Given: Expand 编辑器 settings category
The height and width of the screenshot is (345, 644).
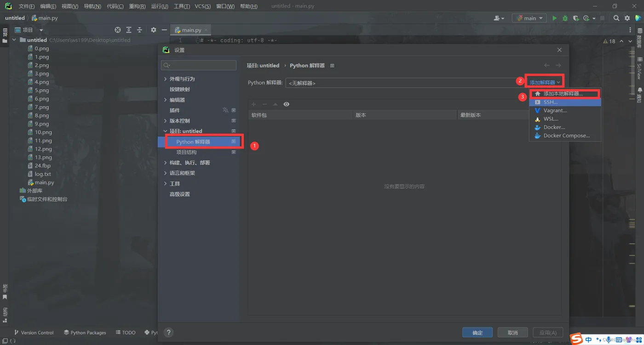Looking at the screenshot, I should (x=166, y=100).
